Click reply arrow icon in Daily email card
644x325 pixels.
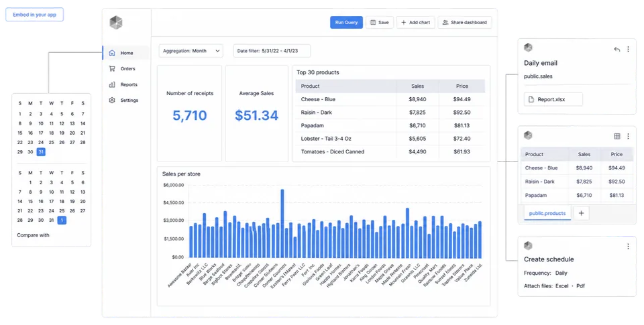[x=617, y=49]
